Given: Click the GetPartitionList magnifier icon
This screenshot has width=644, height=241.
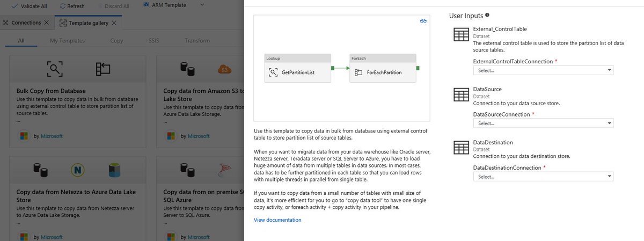Looking at the screenshot, I should click(x=273, y=72).
